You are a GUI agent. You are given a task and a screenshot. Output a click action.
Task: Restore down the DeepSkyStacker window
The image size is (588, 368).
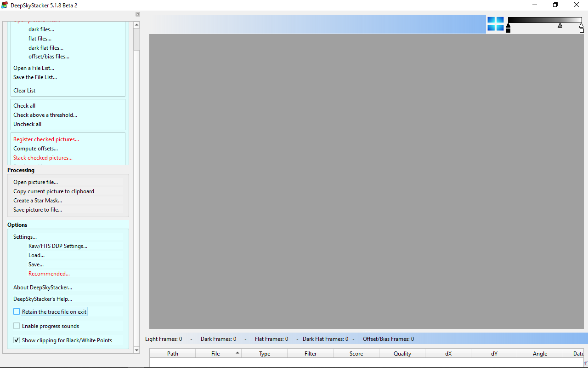click(555, 5)
